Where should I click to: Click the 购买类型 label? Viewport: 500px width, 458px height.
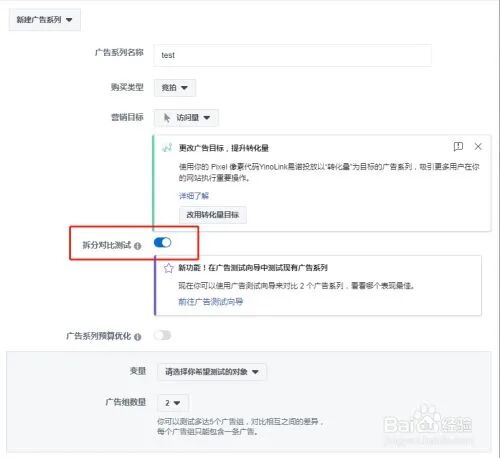pyautogui.click(x=127, y=87)
